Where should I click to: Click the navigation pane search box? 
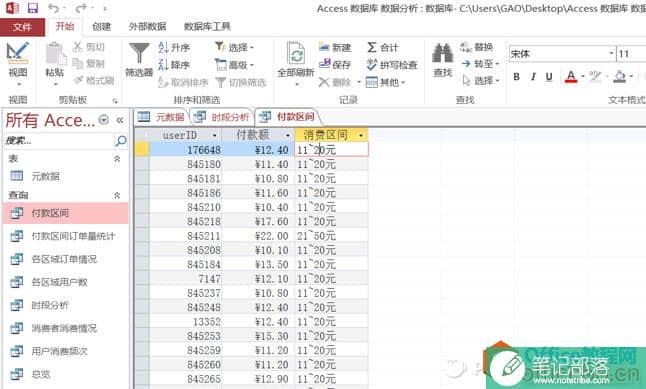pos(58,141)
